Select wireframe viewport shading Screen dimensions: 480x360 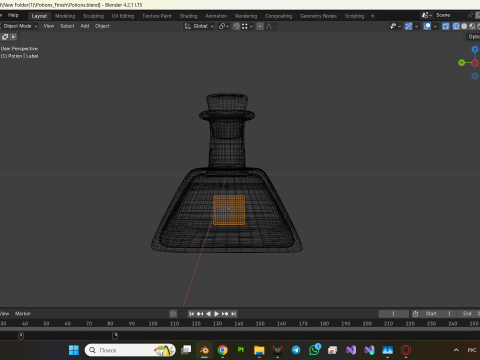coord(456,26)
